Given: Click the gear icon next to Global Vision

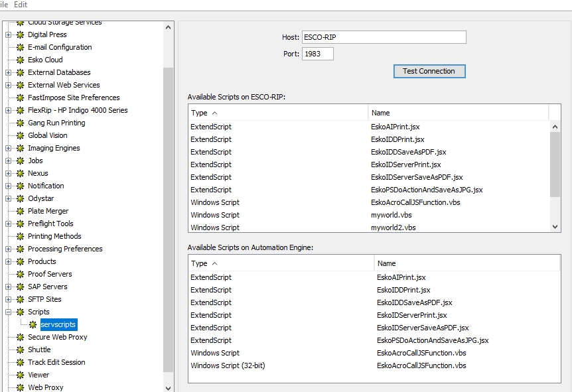Looking at the screenshot, I should click(x=21, y=135).
